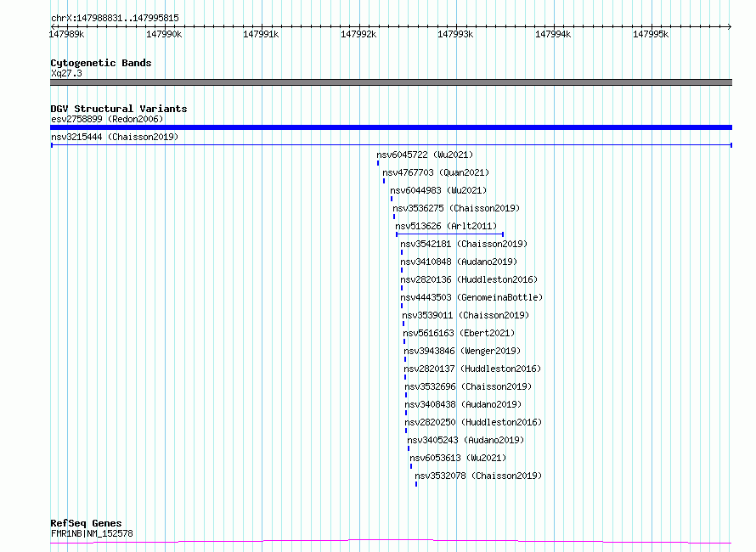Open variant nsv3943846 (Wenger2019)
Viewport: 756px width, 552px height.
462,351
